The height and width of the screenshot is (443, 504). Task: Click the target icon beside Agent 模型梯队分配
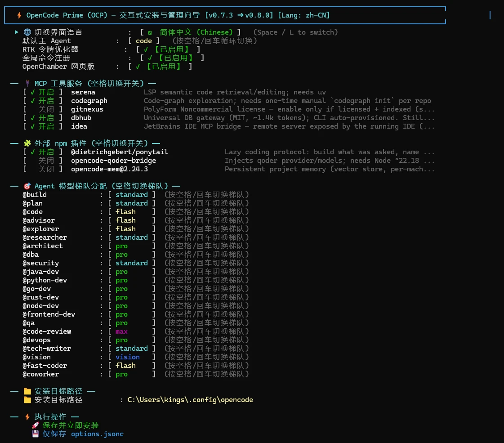click(27, 186)
